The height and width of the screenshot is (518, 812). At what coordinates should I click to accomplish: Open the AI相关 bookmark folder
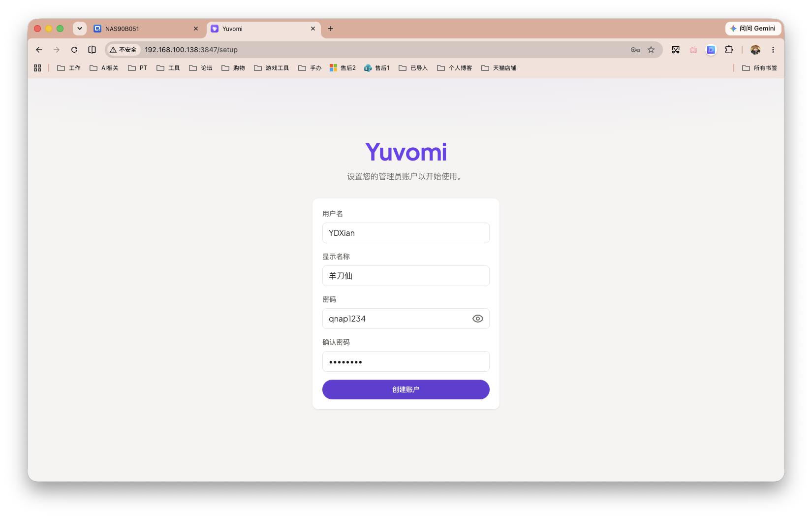coord(104,68)
